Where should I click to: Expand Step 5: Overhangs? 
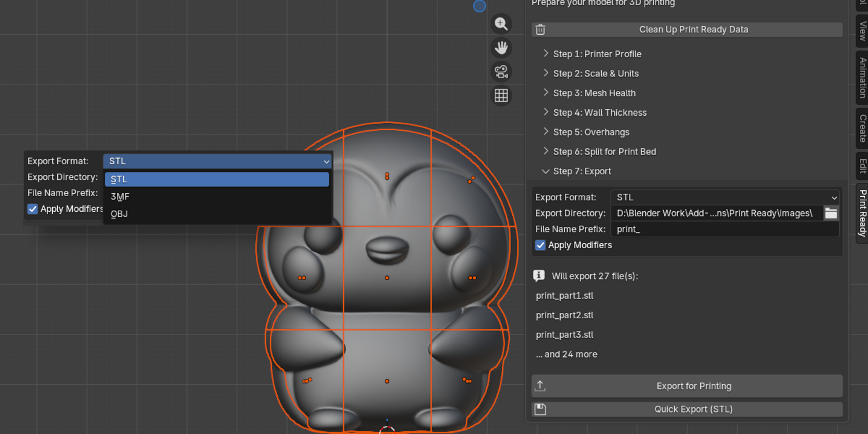click(591, 133)
